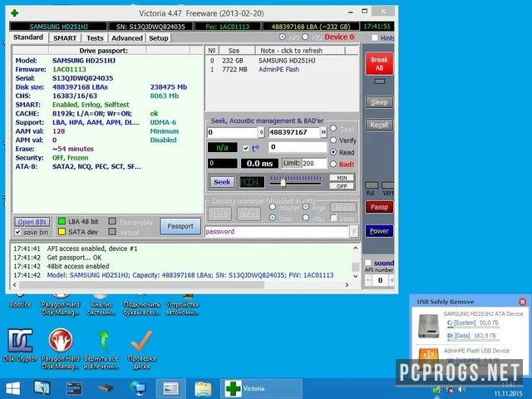Viewport: 532px width, 399px height.
Task: Click the end LBA field 488397167
Action: coord(293,132)
